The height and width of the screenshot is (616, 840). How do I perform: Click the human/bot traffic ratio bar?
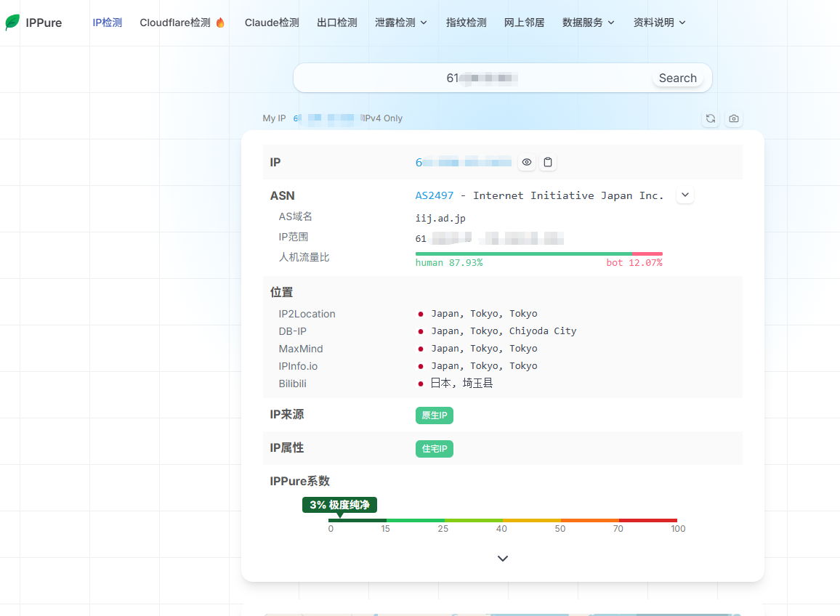click(539, 254)
